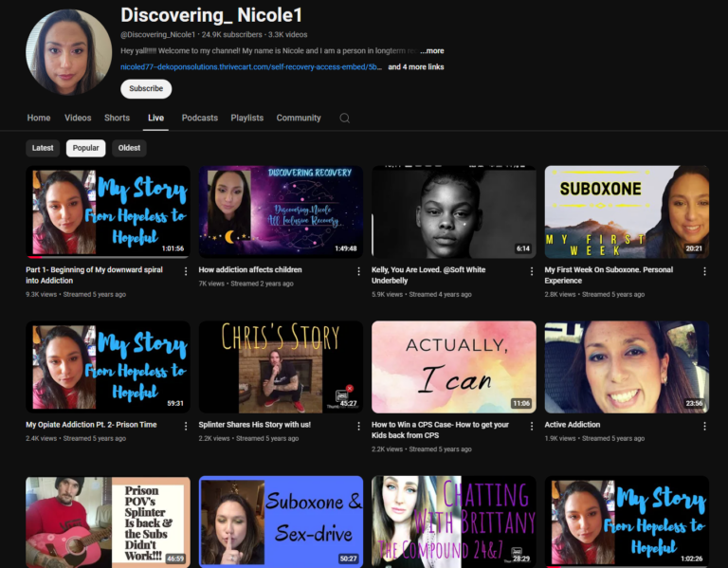Switch to the Shorts tab
728x568 pixels.
[117, 119]
